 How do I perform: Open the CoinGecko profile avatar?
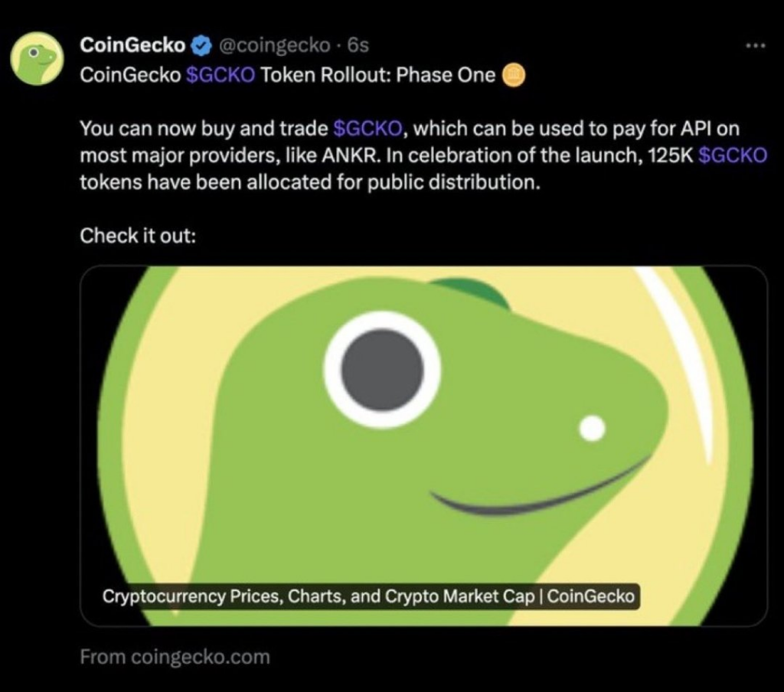[37, 58]
